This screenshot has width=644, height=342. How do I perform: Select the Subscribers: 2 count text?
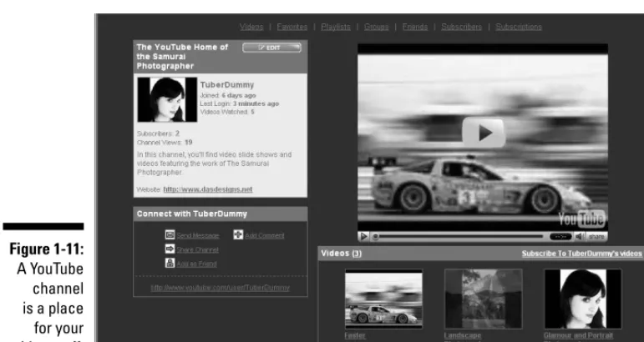pyautogui.click(x=158, y=133)
